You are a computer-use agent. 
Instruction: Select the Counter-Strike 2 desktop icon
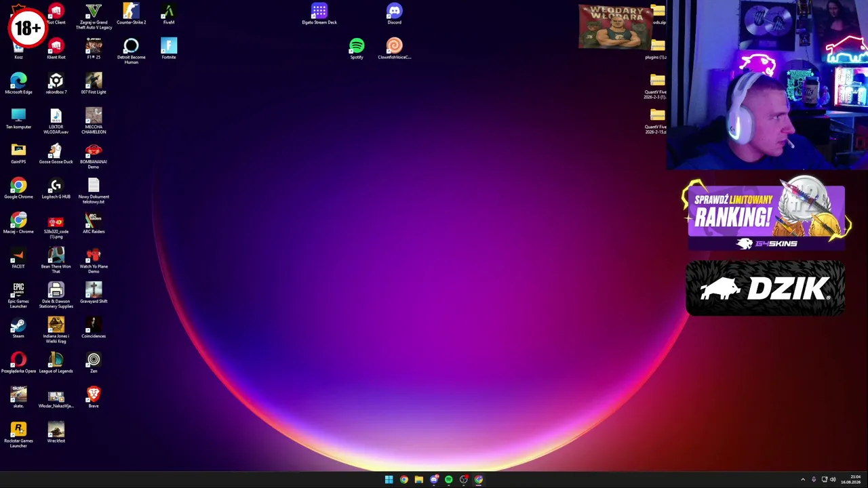131,14
